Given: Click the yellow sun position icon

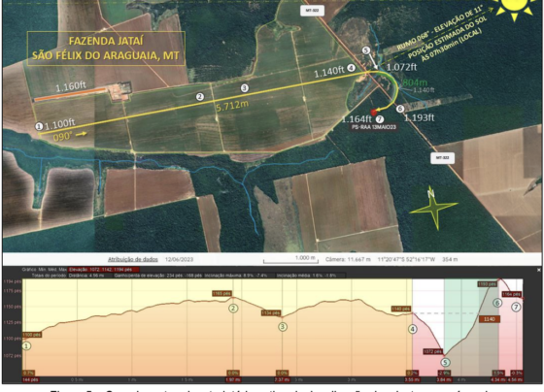Looking at the screenshot, I should click(514, 8).
